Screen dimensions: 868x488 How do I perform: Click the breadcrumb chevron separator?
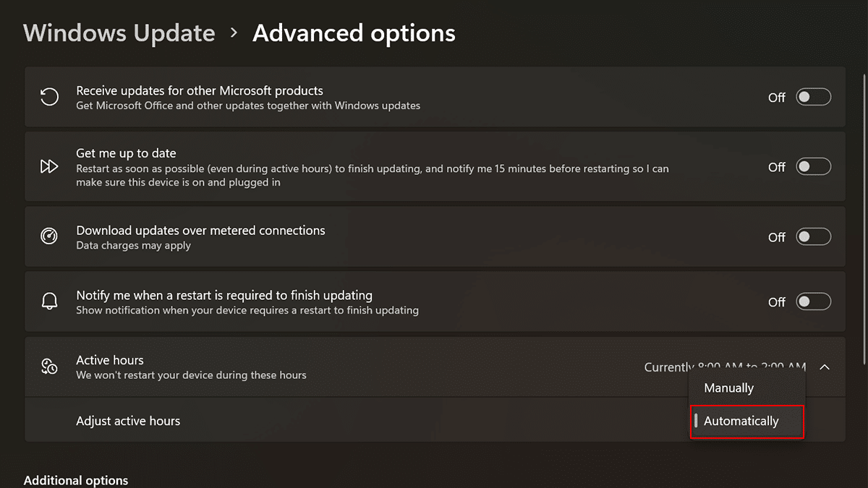coord(234,33)
